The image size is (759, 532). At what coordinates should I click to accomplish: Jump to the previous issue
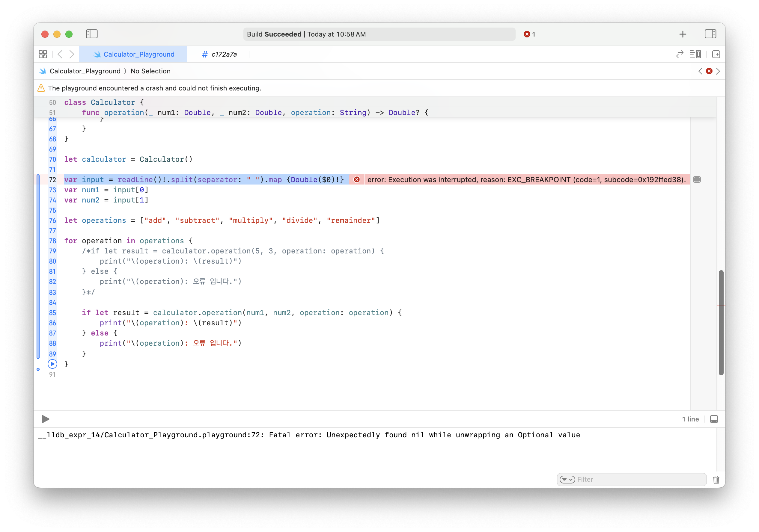click(700, 71)
